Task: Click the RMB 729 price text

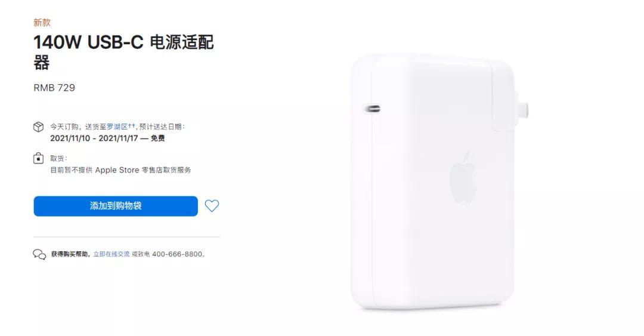Action: coord(54,88)
